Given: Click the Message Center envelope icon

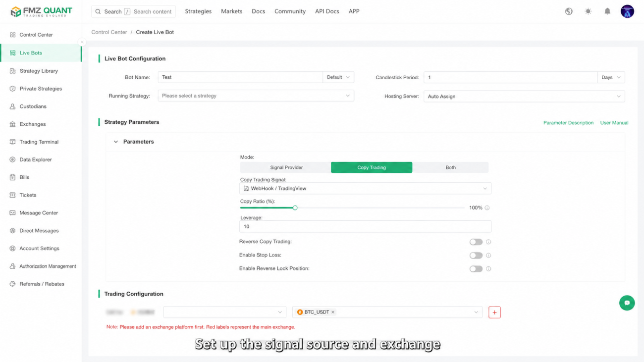Looking at the screenshot, I should [x=12, y=213].
